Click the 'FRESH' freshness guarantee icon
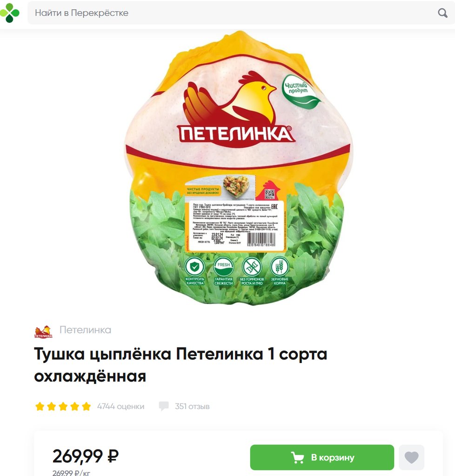Screen dimensions: 455x476 [224, 271]
